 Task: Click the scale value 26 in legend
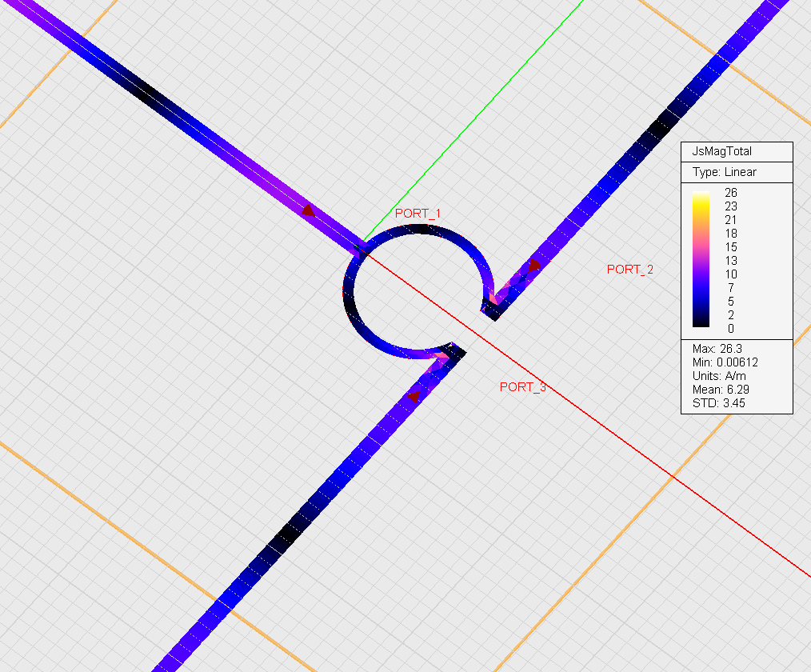731,193
